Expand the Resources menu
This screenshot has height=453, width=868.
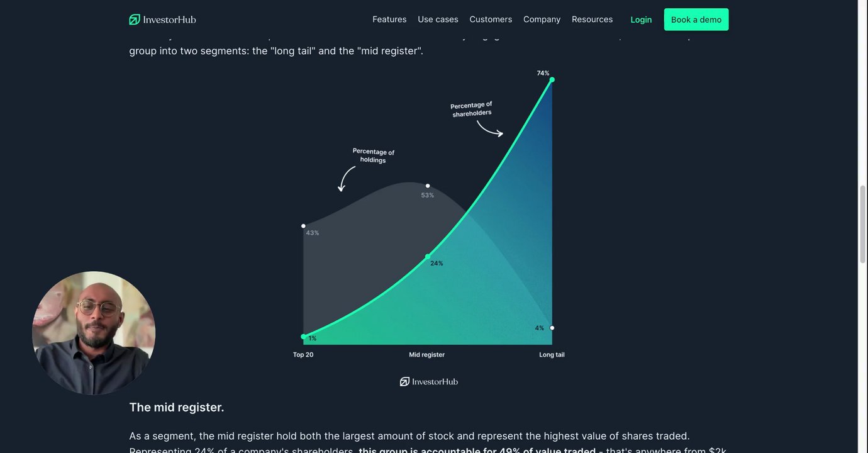tap(592, 20)
